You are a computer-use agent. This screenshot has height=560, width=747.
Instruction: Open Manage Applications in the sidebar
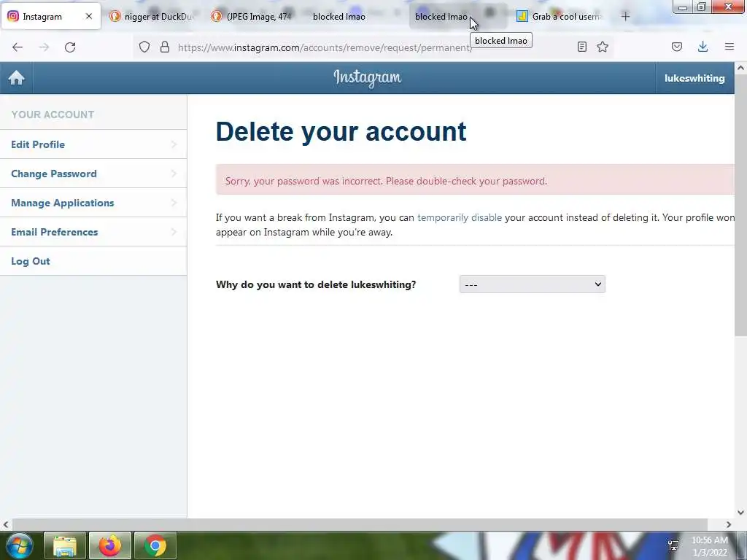93,203
